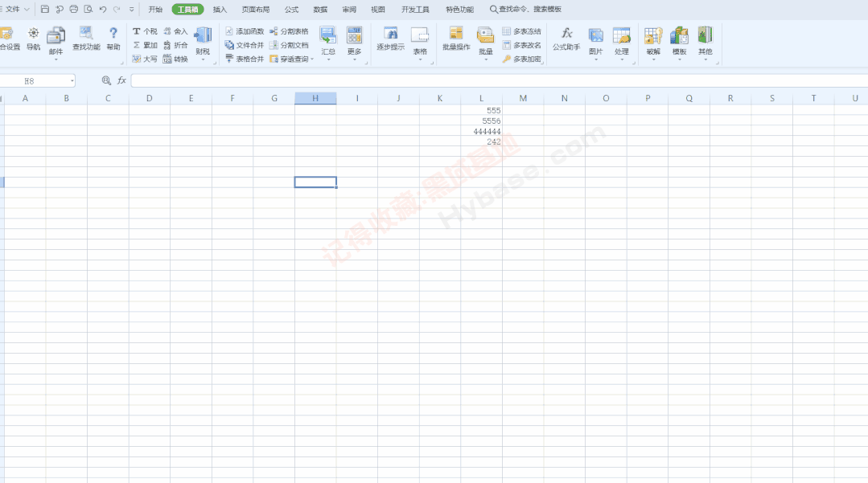
Task: Expand the 批量 batch dropdown
Action: 485,58
